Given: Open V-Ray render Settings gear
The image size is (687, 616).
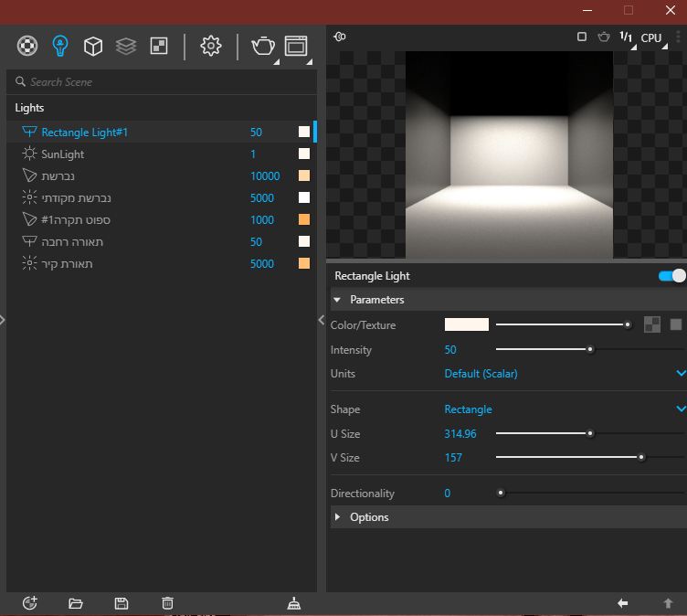Looking at the screenshot, I should (x=211, y=45).
